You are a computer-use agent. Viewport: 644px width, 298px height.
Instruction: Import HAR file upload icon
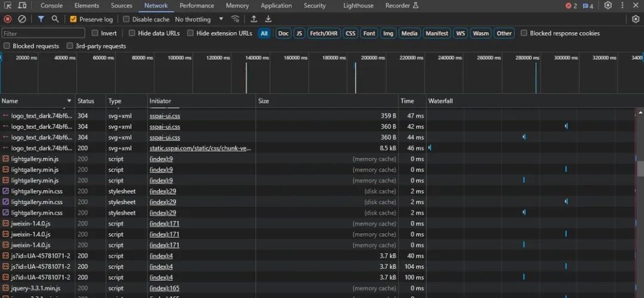pos(254,19)
